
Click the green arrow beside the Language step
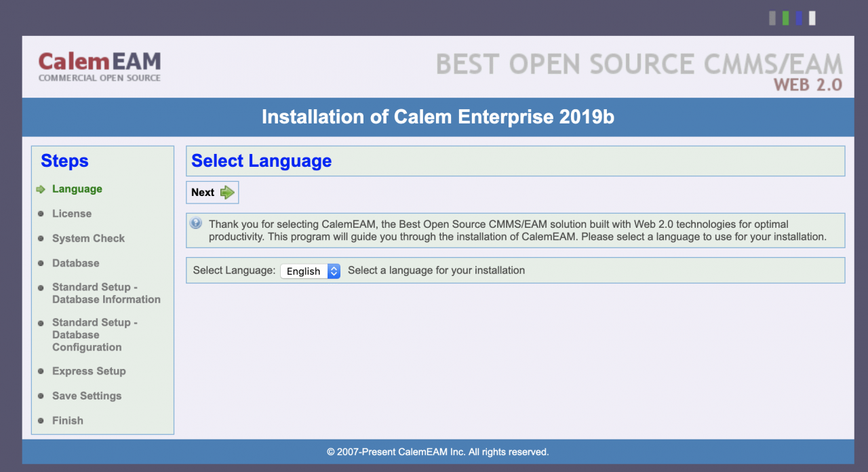(x=41, y=189)
